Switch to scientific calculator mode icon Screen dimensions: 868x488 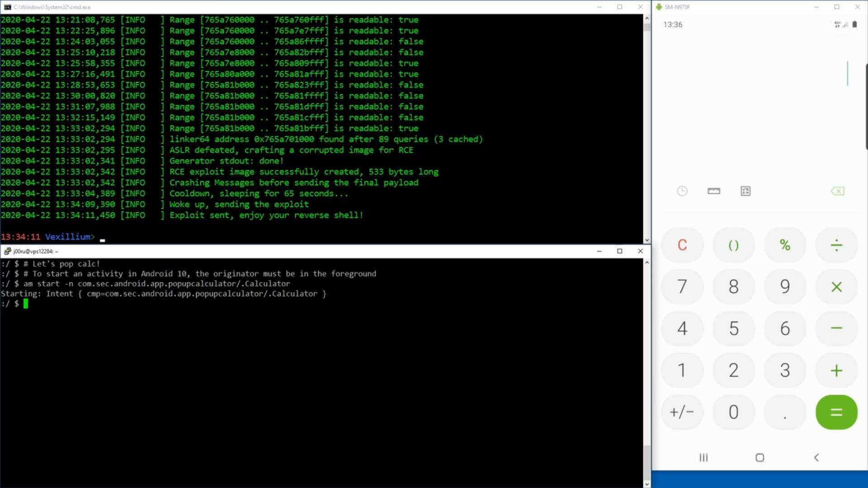click(x=745, y=191)
